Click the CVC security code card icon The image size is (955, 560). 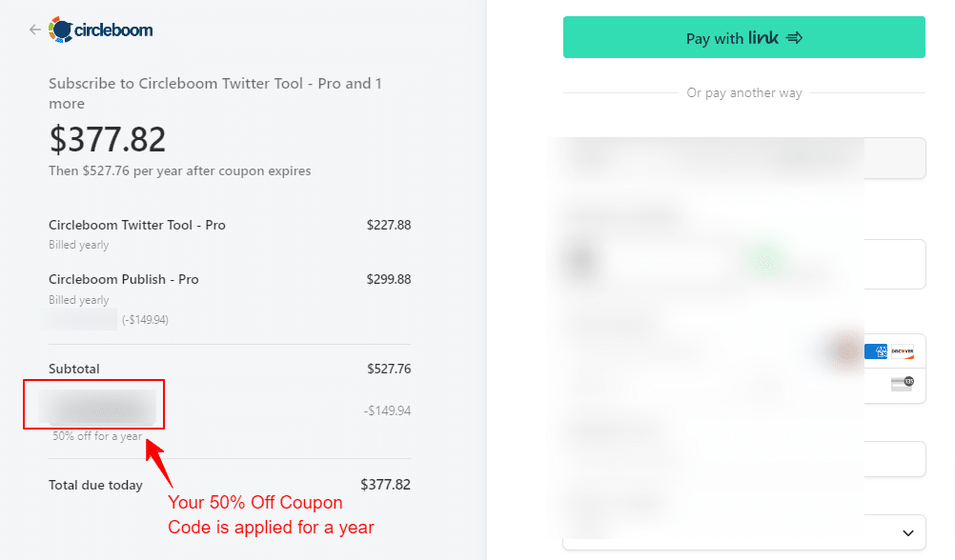point(903,384)
